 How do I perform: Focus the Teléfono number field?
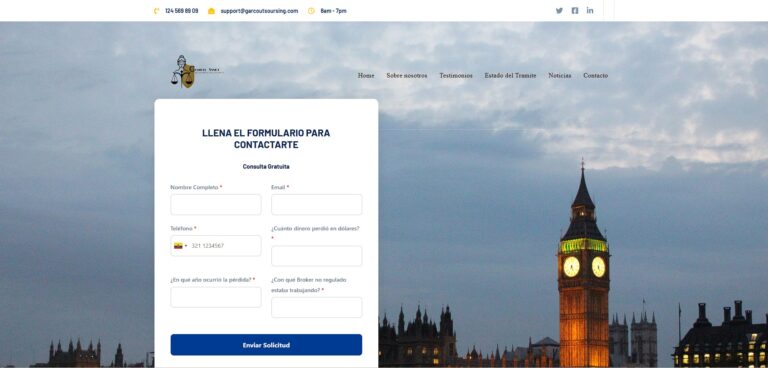(x=216, y=245)
